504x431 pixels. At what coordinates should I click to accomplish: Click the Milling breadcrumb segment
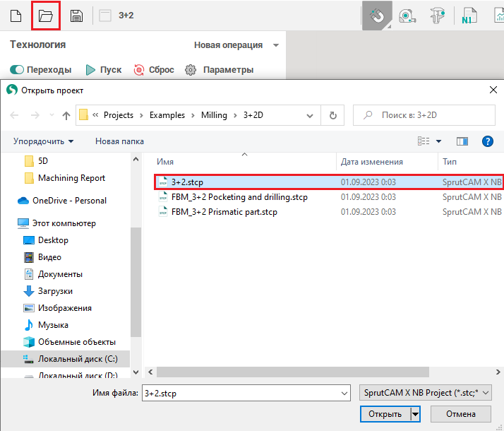pyautogui.click(x=214, y=115)
